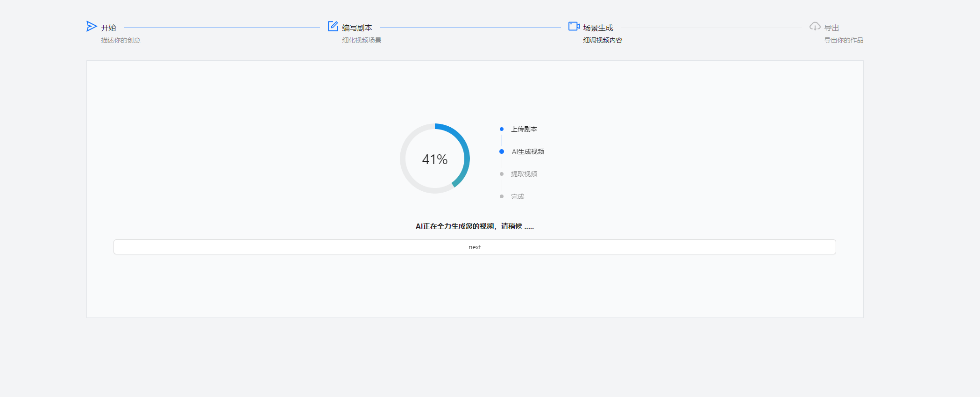Click the video camera icon for 场景生成
This screenshot has height=397, width=980.
574,26
